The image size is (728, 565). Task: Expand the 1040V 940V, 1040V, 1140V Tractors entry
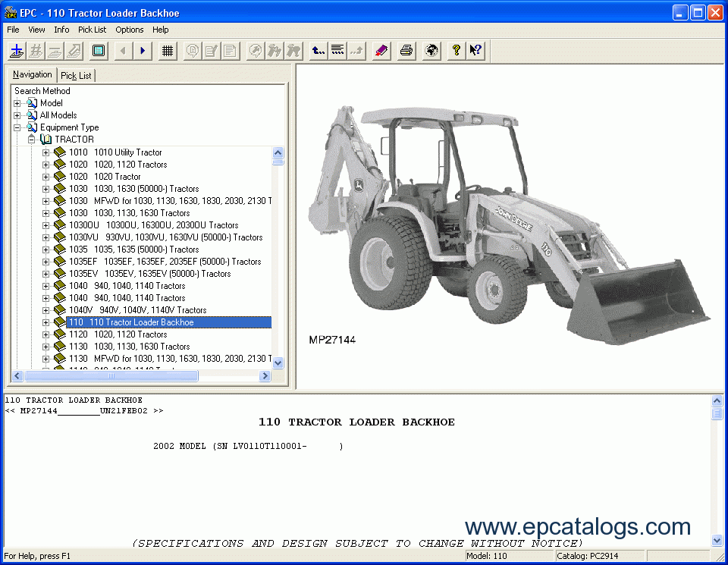point(45,310)
